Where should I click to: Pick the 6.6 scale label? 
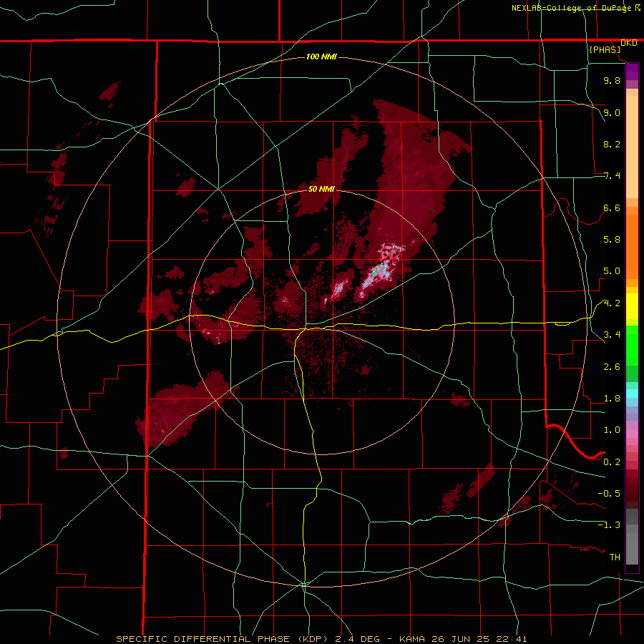(612, 208)
